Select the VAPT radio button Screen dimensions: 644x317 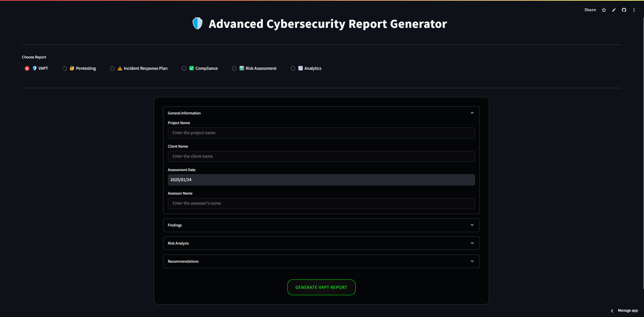click(27, 68)
